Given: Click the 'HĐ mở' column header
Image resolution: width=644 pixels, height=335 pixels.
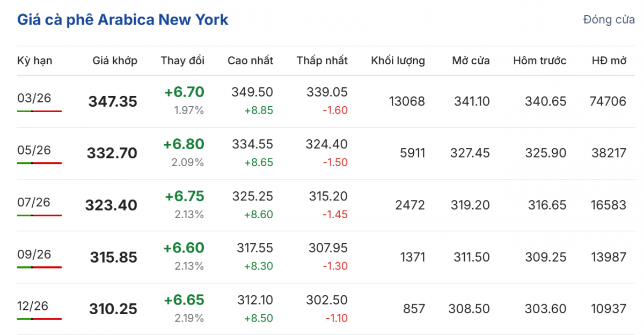Looking at the screenshot, I should pos(609,61).
